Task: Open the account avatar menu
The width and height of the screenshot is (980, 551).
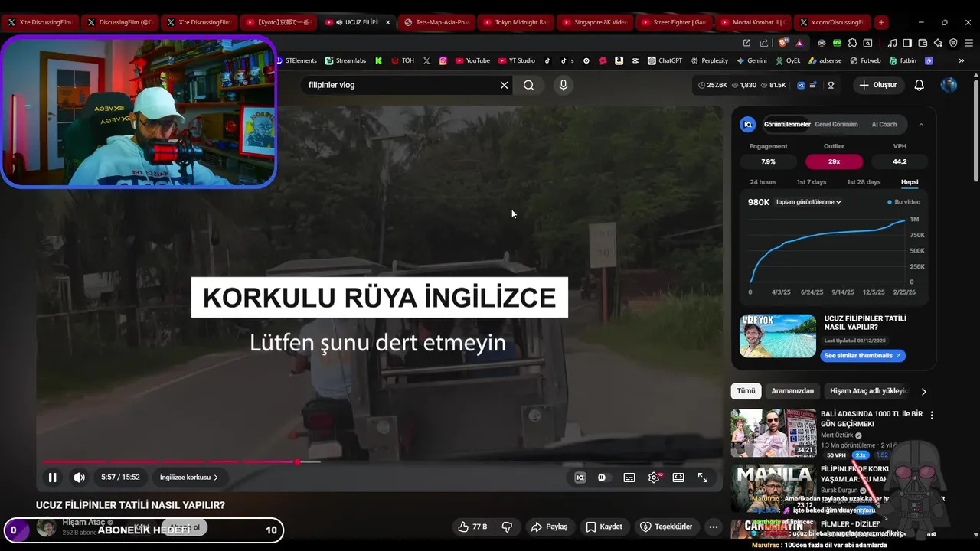Action: (x=949, y=85)
